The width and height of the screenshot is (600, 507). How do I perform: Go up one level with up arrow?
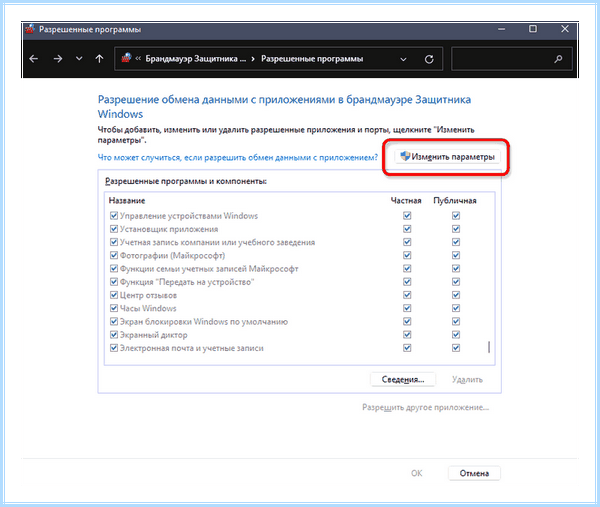[x=99, y=59]
